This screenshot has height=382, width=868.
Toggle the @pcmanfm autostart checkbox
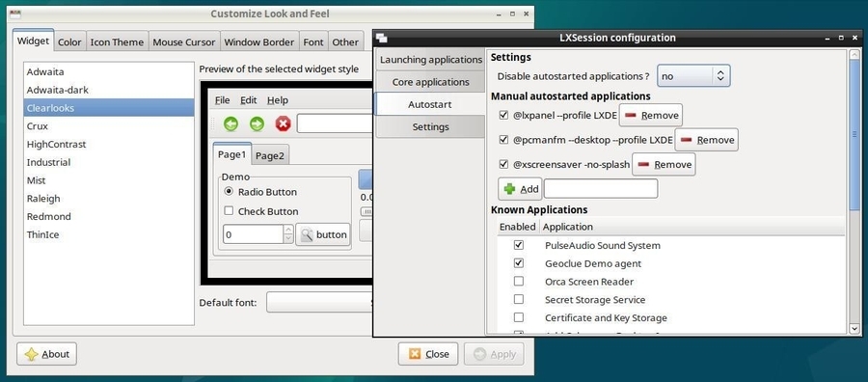(x=503, y=140)
